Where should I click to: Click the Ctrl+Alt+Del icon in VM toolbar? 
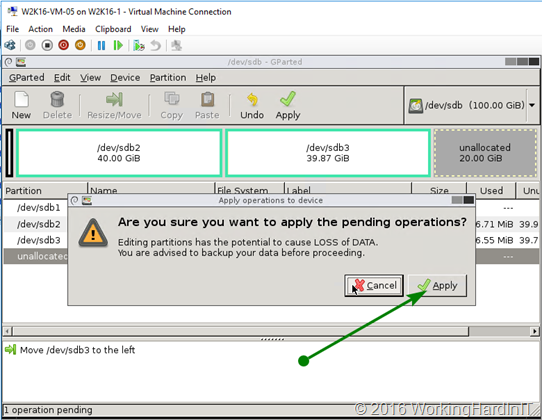click(10, 45)
